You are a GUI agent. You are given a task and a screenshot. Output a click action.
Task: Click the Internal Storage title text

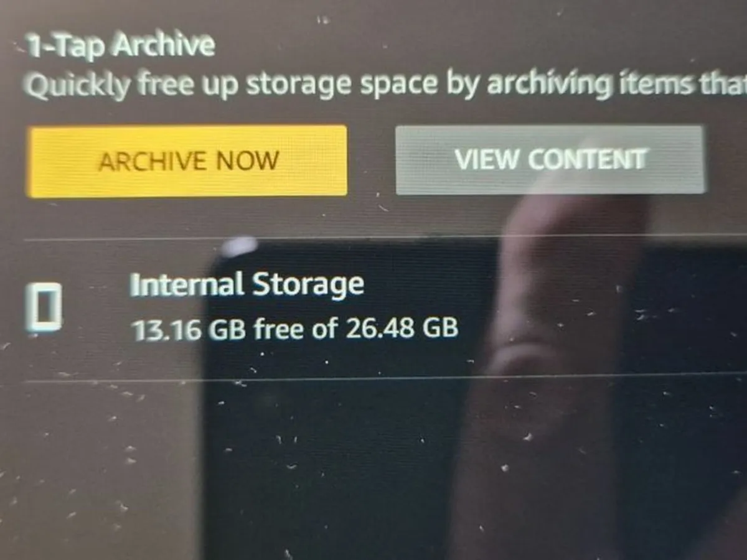pyautogui.click(x=247, y=286)
